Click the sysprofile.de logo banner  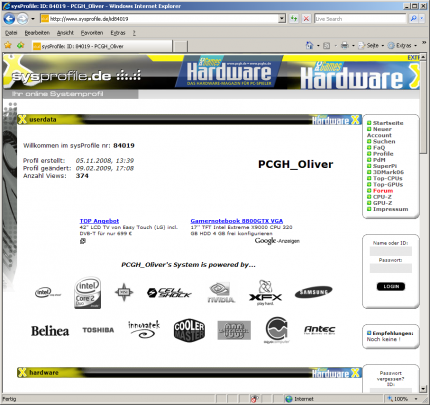(76, 76)
